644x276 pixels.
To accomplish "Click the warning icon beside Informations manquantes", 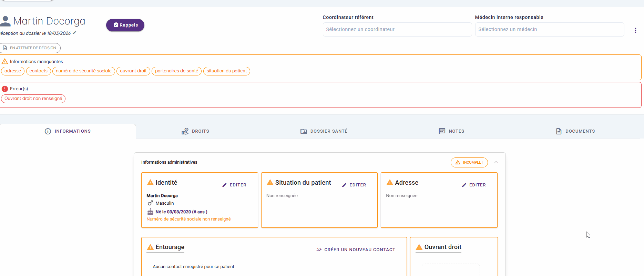I will pyautogui.click(x=5, y=62).
